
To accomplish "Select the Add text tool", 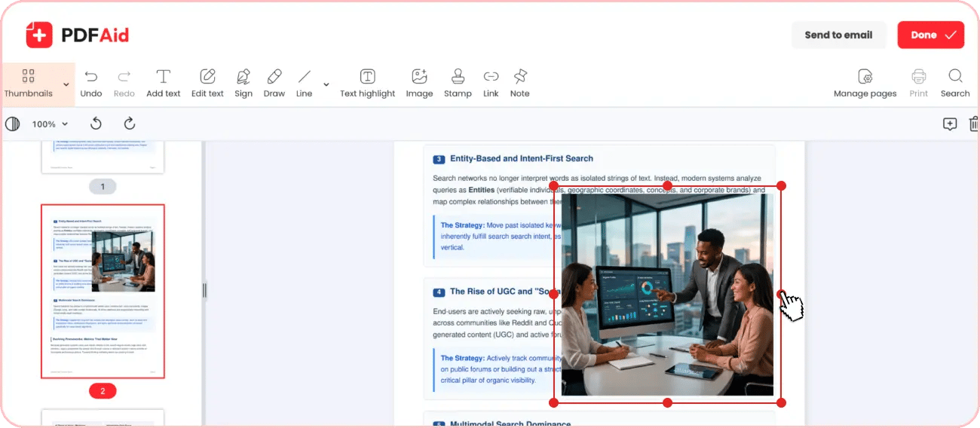I will click(x=164, y=84).
